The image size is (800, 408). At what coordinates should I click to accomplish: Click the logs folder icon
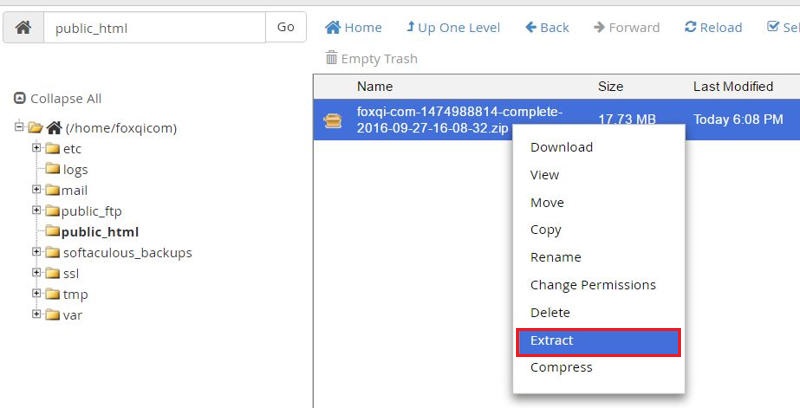pyautogui.click(x=53, y=168)
